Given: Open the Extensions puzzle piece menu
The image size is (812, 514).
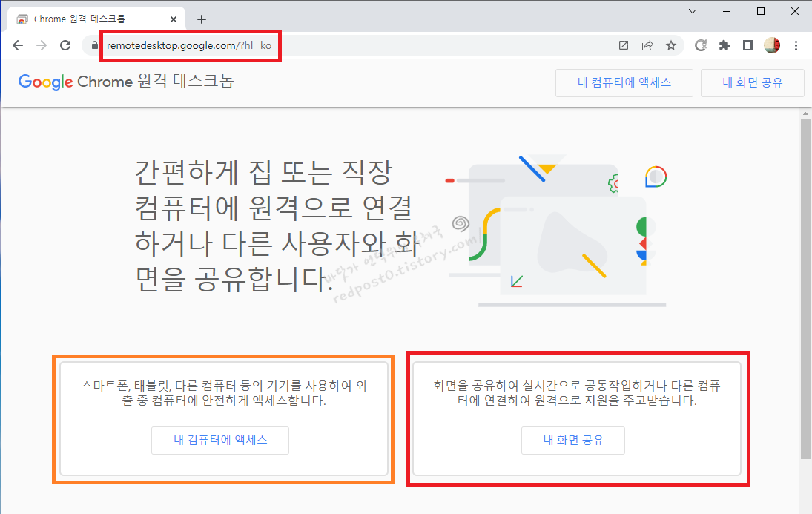Looking at the screenshot, I should coord(724,45).
